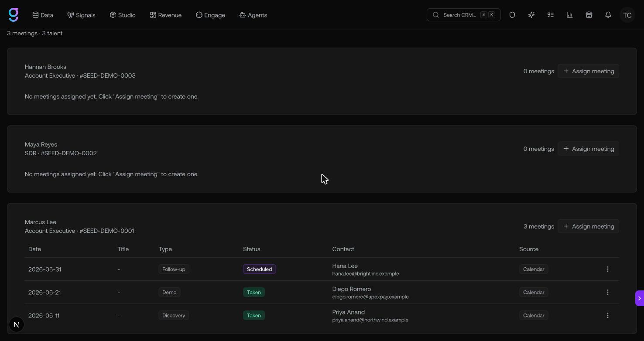Click Calendar source for Priya Anand row
This screenshot has width=644, height=341.
[x=534, y=315]
